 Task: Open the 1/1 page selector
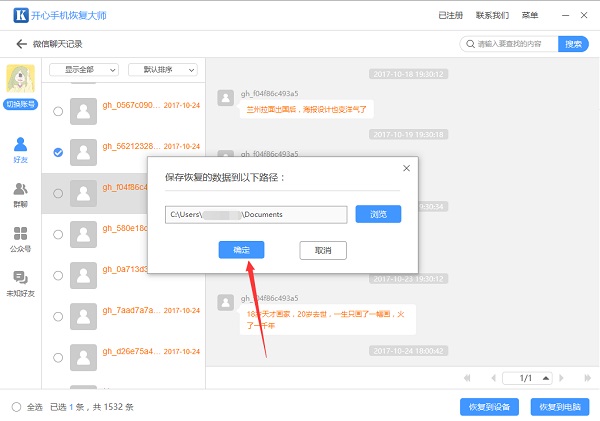point(527,378)
